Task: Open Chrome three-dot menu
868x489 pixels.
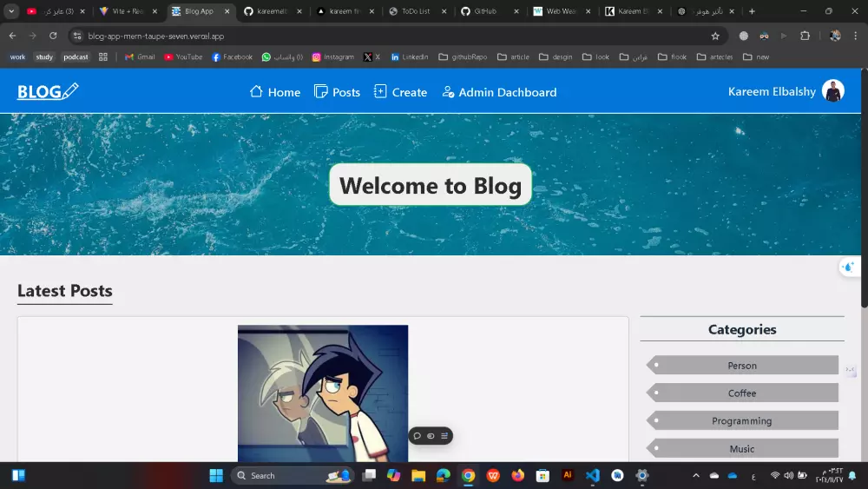Action: coord(856,36)
